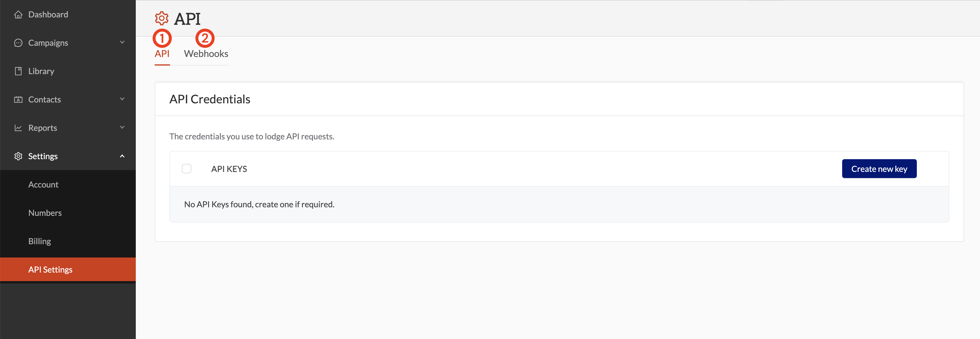
Task: Click the Settings gear icon in sidebar
Action: (x=18, y=156)
